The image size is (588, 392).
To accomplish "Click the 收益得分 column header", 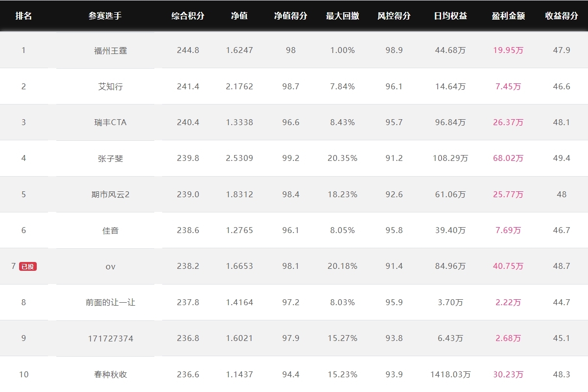I will click(x=562, y=16).
